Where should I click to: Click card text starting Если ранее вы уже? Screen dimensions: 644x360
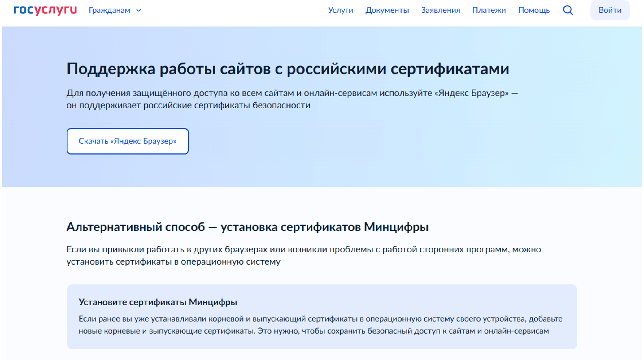click(x=320, y=325)
